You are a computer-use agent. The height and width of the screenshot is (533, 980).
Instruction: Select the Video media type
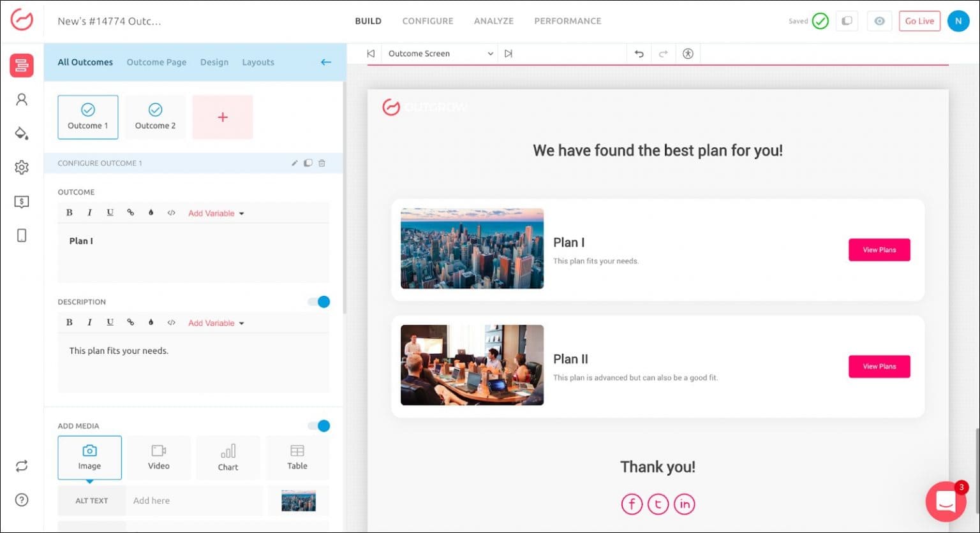[159, 457]
